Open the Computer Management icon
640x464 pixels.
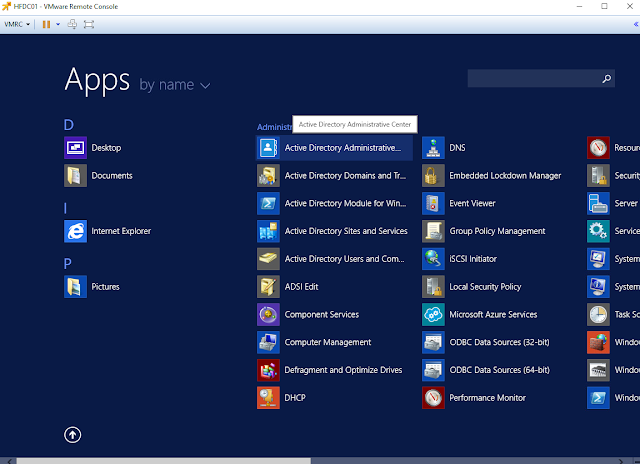tap(268, 342)
